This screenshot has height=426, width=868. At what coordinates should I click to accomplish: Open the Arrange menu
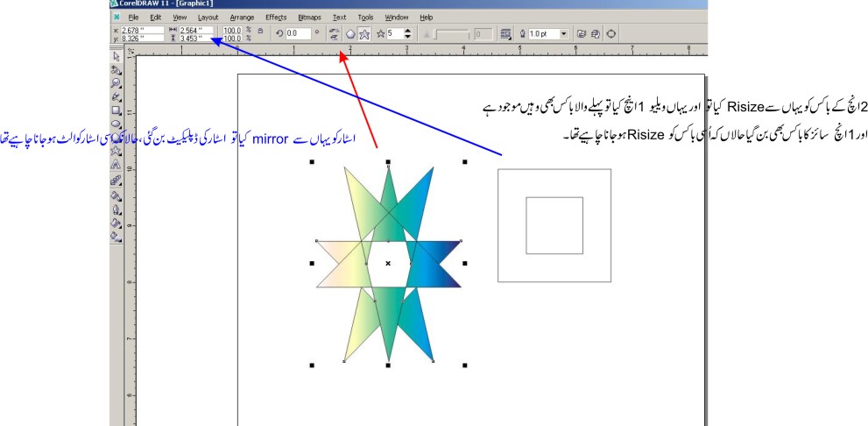pos(242,17)
